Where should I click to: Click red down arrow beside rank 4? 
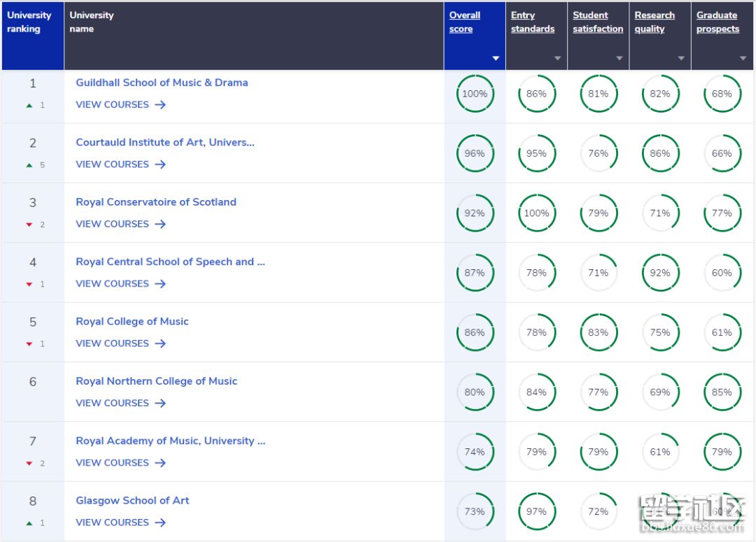(29, 284)
